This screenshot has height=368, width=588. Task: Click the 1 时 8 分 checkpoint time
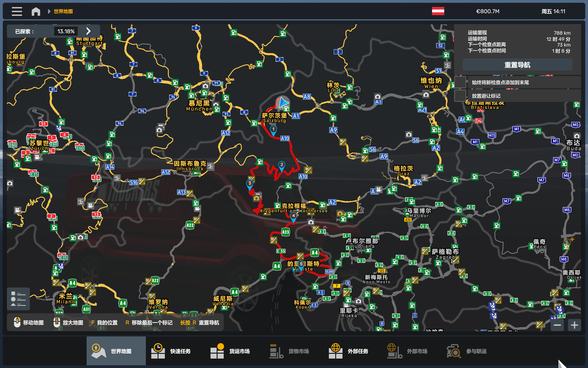[x=561, y=51]
